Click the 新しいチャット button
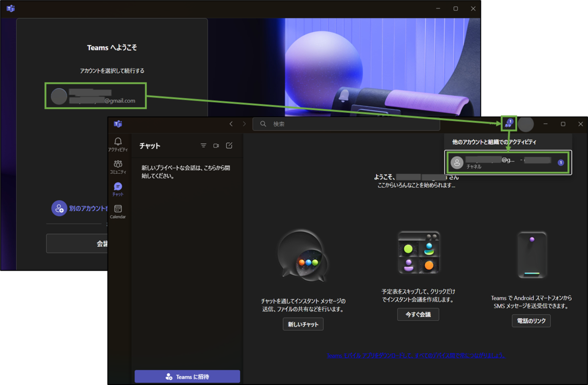This screenshot has height=385, width=588. point(303,324)
